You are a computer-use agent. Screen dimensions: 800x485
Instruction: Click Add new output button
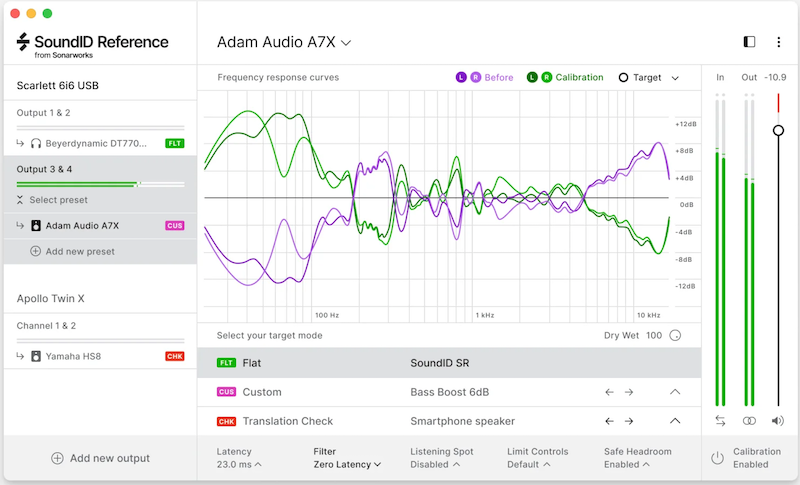pyautogui.click(x=100, y=458)
